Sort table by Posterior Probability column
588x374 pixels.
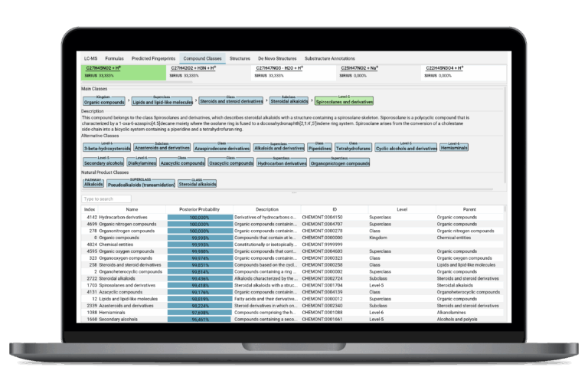tap(198, 208)
